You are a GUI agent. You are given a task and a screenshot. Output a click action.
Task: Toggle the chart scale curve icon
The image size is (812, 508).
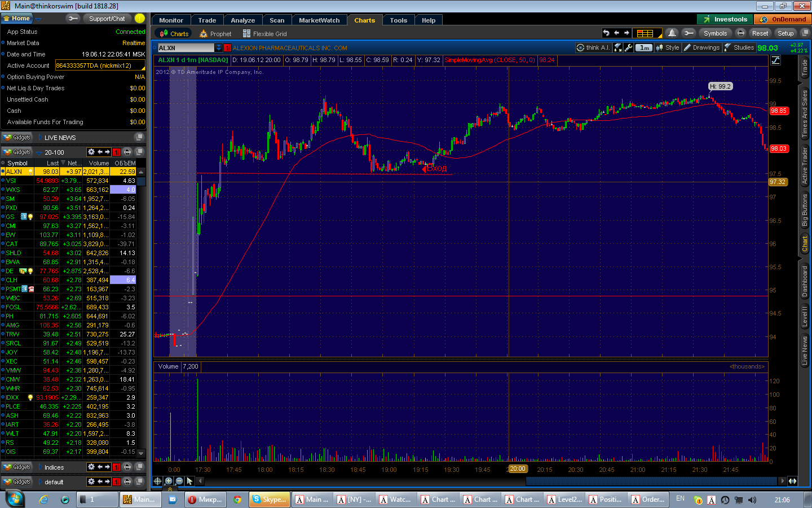click(x=776, y=60)
